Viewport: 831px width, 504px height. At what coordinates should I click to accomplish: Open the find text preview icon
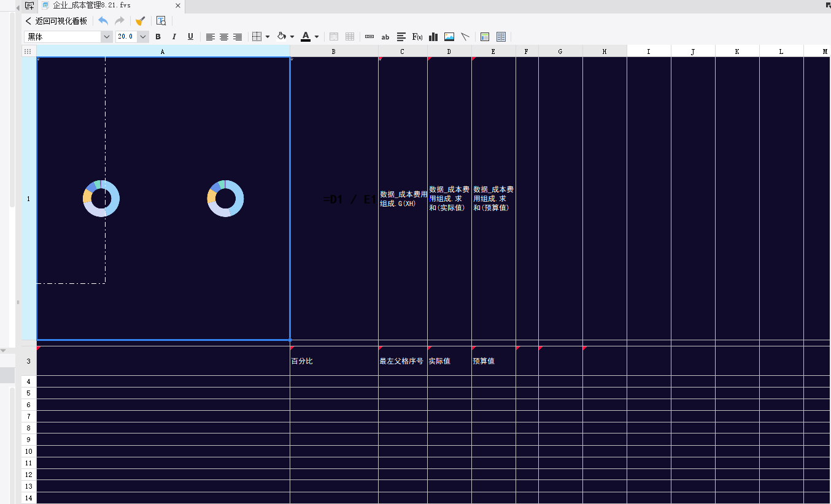point(161,21)
